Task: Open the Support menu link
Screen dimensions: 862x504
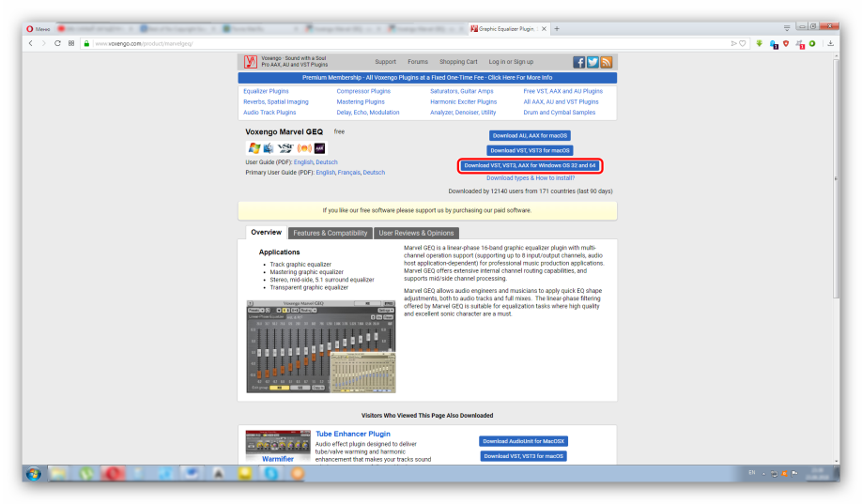Action: click(x=385, y=62)
